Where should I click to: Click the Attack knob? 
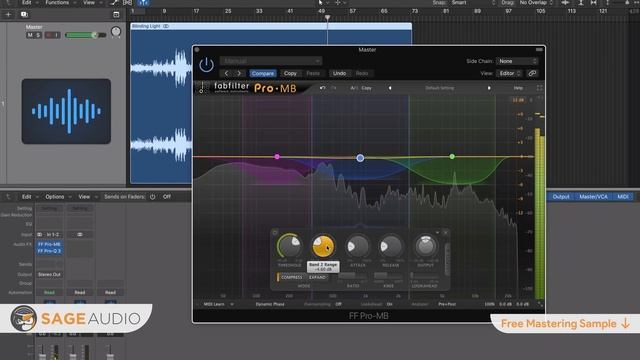pos(358,246)
